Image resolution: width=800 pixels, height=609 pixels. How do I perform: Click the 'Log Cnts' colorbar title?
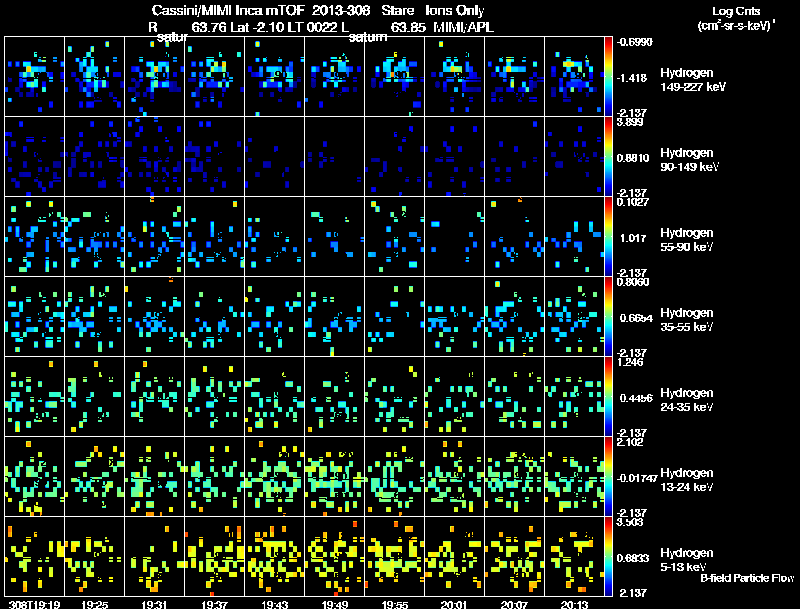coord(736,11)
